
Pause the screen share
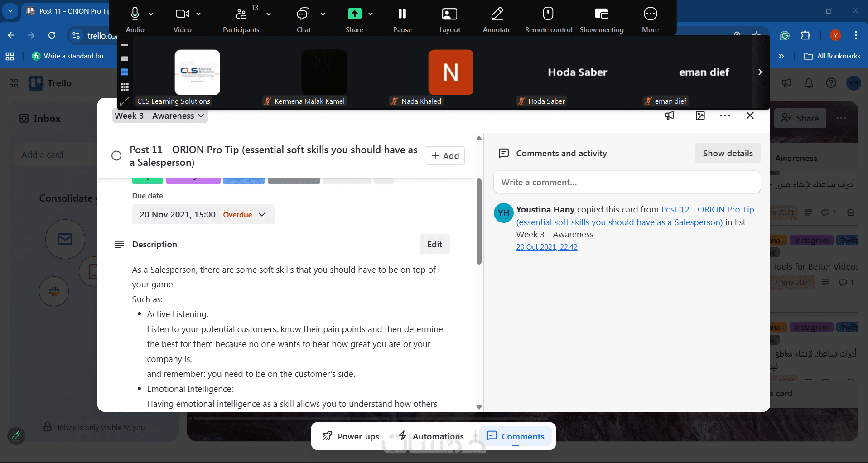coord(402,14)
